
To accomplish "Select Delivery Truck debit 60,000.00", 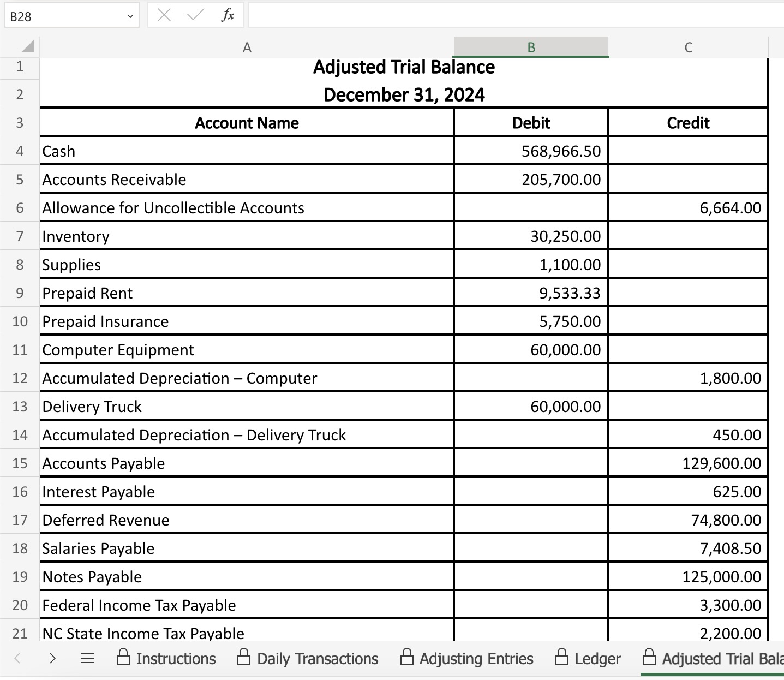I will click(x=531, y=407).
